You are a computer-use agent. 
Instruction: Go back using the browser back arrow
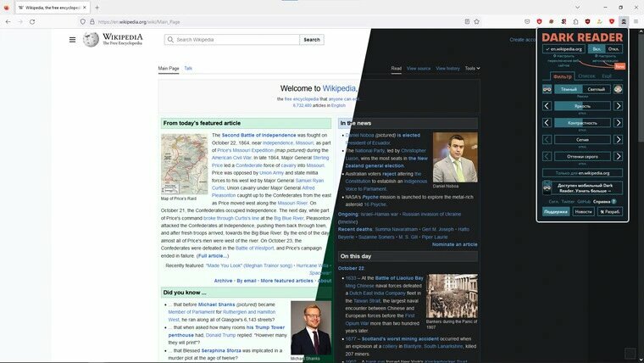8,22
